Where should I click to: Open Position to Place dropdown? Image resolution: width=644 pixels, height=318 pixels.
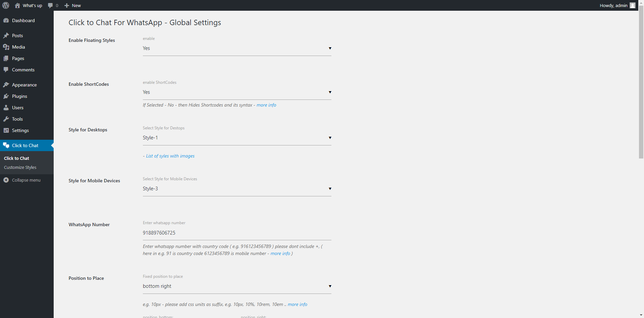pyautogui.click(x=237, y=286)
